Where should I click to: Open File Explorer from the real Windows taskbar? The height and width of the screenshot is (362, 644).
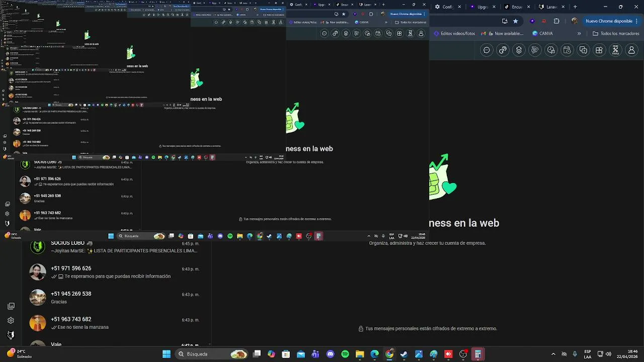(360, 354)
